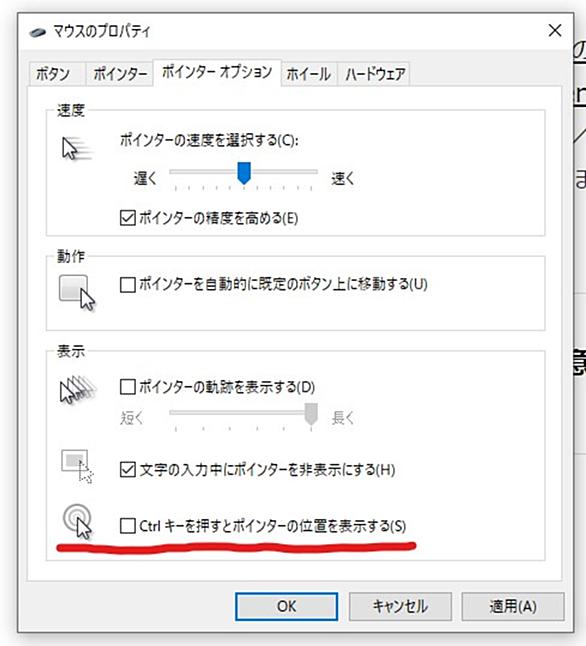Select the ポインター オプション tab
The image size is (586, 646).
217,73
